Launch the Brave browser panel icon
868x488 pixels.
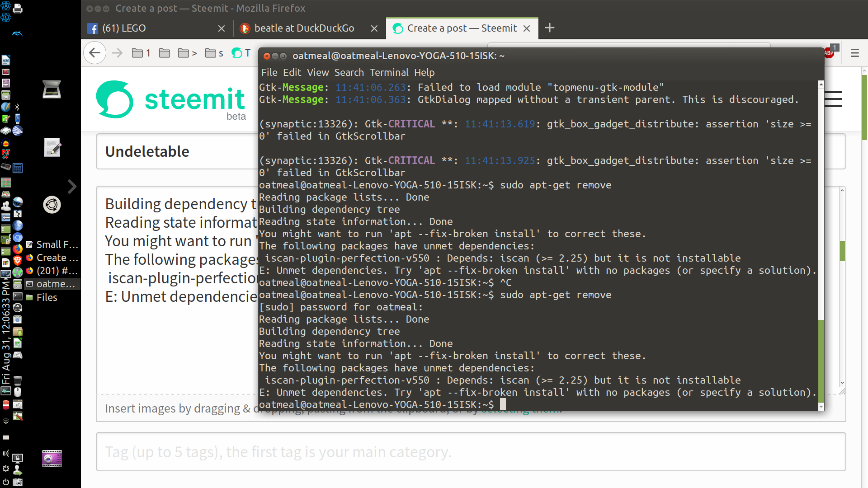18,260
